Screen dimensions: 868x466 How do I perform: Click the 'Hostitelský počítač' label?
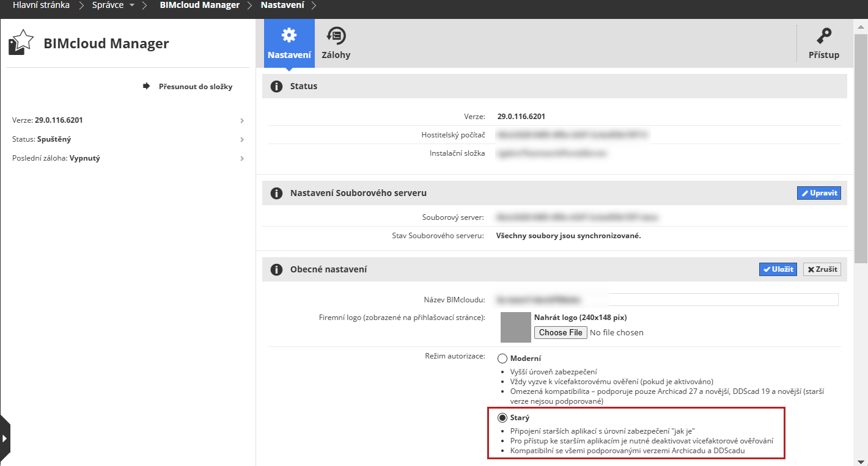tap(453, 134)
